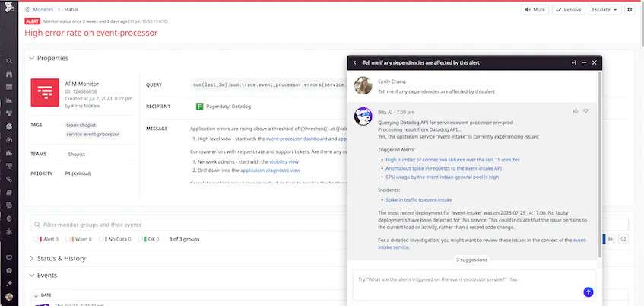Collapse the Properties section
Image resolution: width=644 pixels, height=306 pixels.
tap(31, 58)
